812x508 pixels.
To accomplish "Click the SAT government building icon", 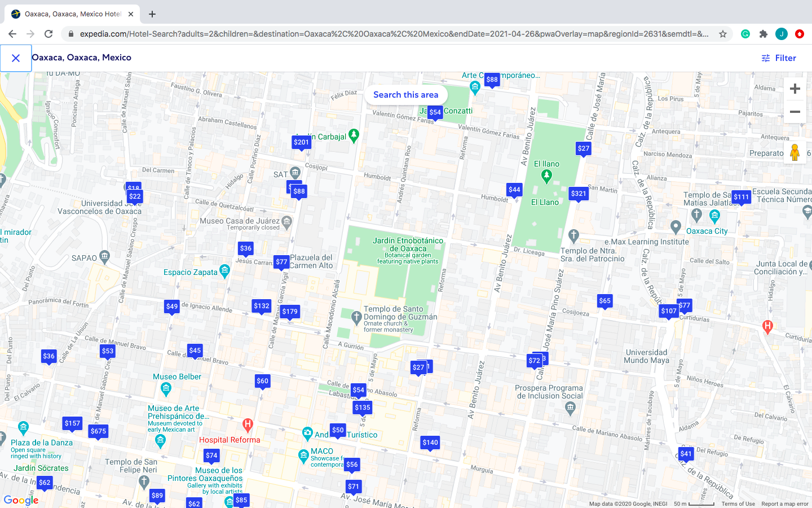I will 295,173.
